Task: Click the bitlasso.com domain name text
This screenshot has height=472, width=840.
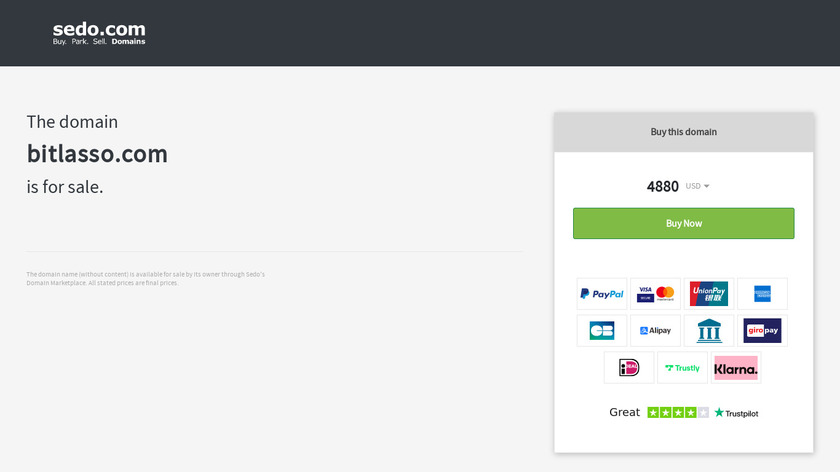Action: coord(97,154)
